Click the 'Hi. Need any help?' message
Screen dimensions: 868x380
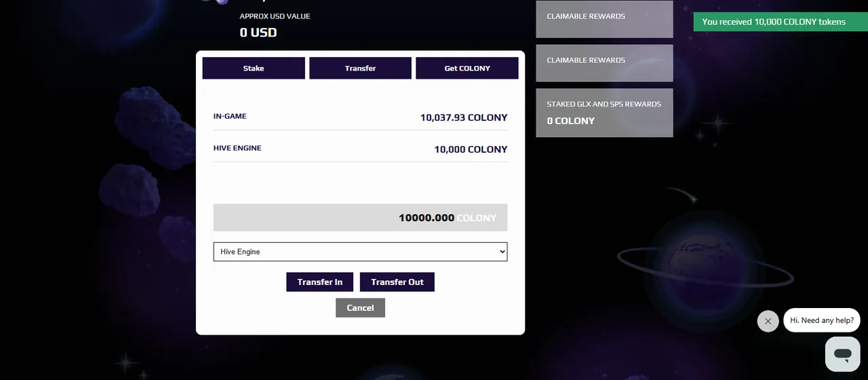(x=822, y=320)
